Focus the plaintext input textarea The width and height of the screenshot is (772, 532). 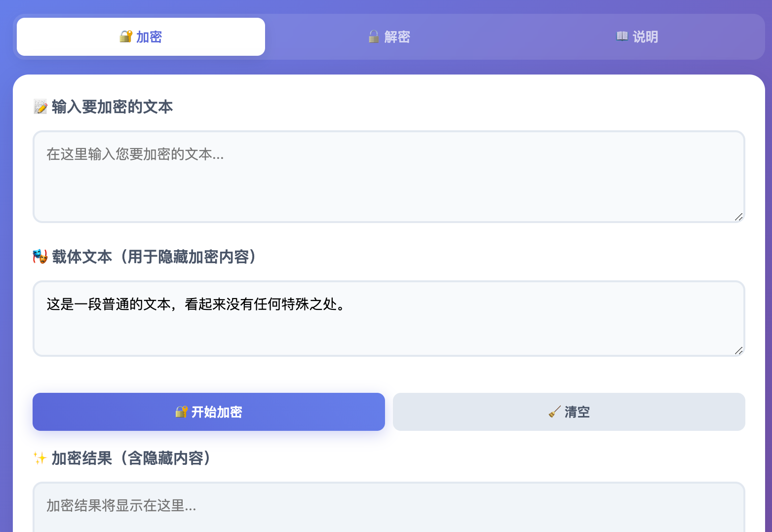(389, 177)
